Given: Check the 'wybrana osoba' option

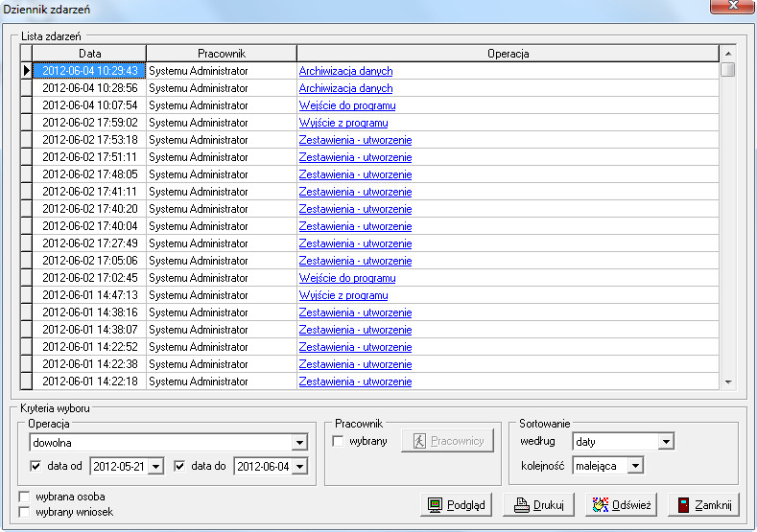Looking at the screenshot, I should pyautogui.click(x=24, y=497).
